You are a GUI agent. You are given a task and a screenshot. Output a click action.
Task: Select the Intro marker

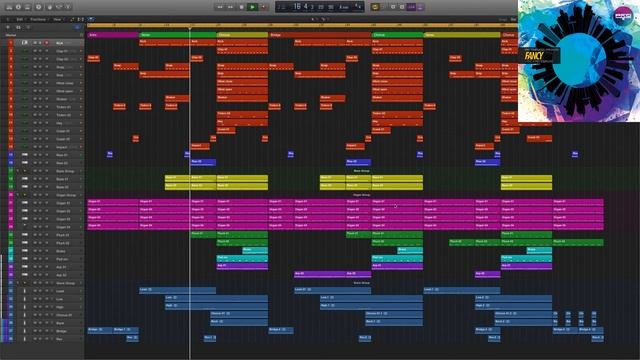click(113, 35)
